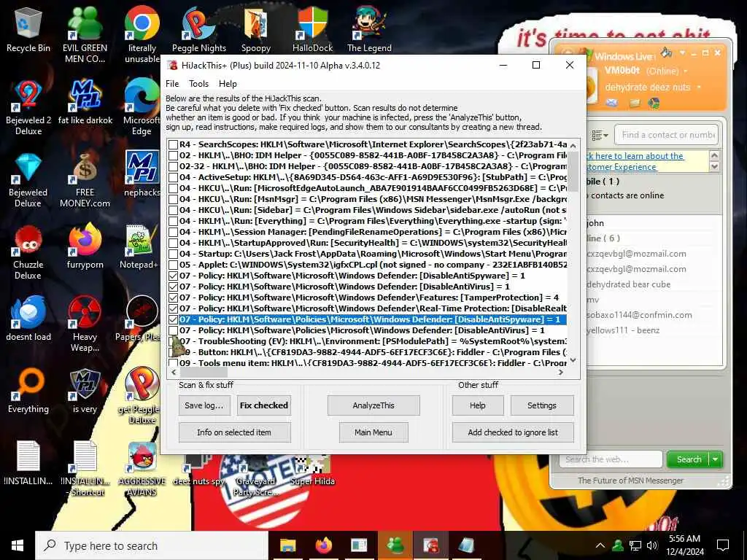Click the Fix checked button
Viewport: 747px width, 560px height.
click(264, 405)
